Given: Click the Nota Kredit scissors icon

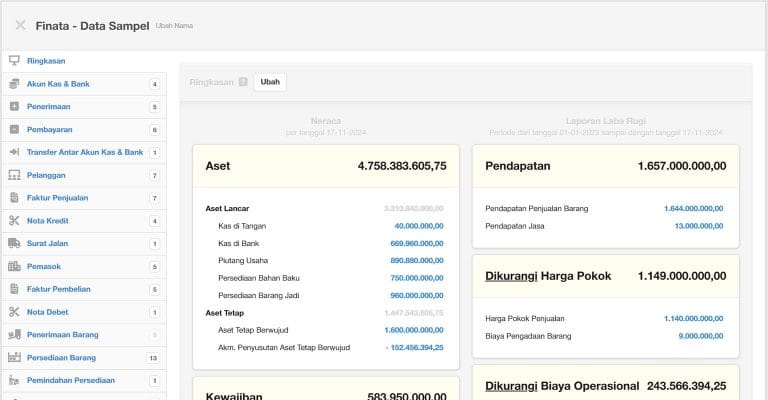Looking at the screenshot, I should 14,221.
